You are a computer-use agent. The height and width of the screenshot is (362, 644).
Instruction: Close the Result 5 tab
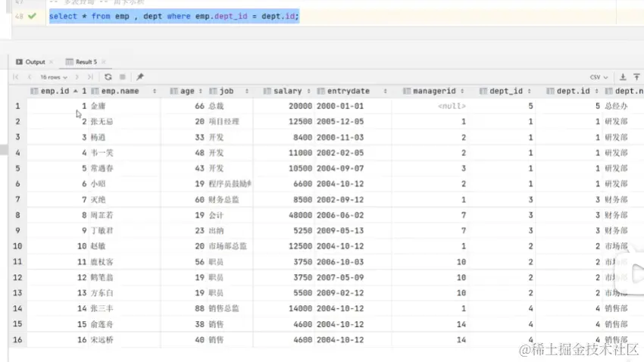click(104, 62)
